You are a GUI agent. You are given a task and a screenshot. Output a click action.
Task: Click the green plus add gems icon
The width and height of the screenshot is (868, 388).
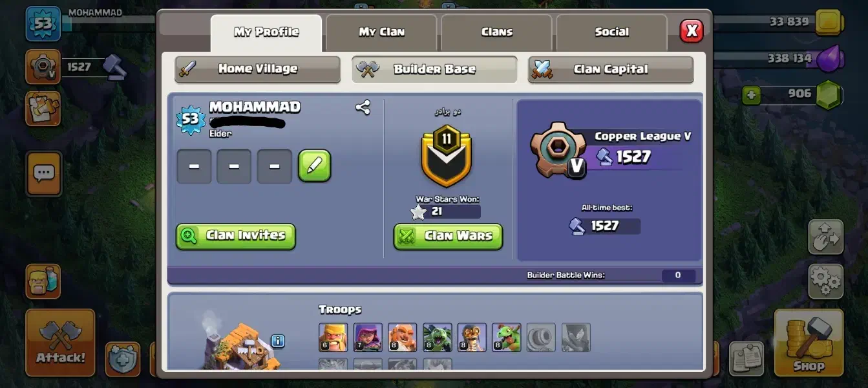coord(751,96)
